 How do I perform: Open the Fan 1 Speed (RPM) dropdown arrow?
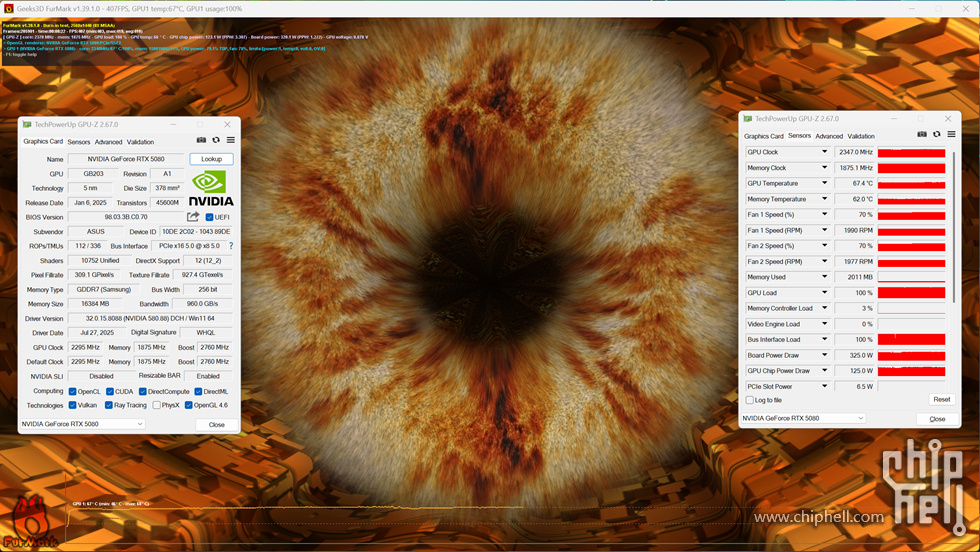824,230
